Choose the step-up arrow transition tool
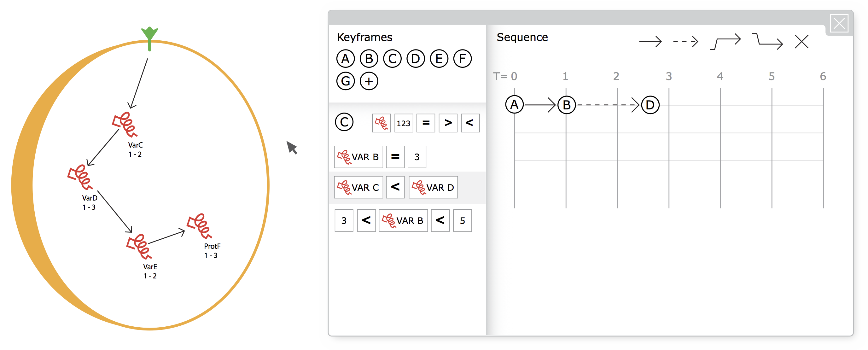This screenshot has height=350, width=868. 725,42
